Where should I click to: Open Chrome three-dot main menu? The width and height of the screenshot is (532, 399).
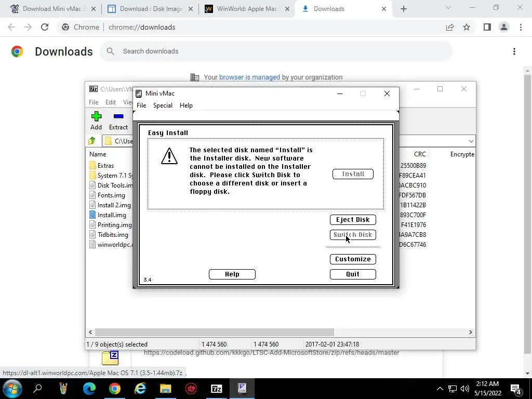521,27
